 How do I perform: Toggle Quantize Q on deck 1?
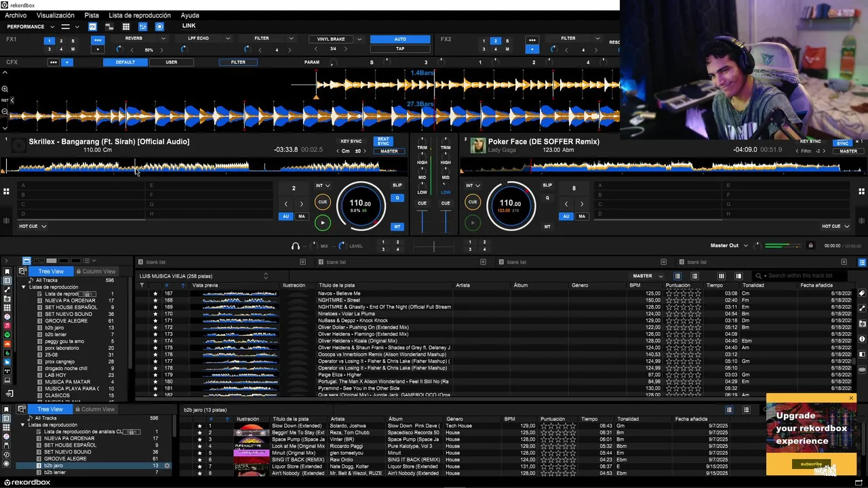[x=397, y=198]
